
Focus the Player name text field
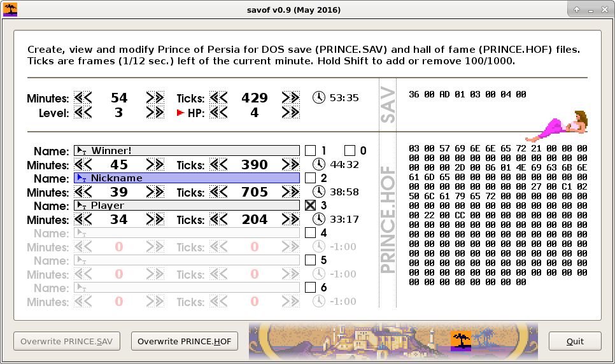(191, 206)
